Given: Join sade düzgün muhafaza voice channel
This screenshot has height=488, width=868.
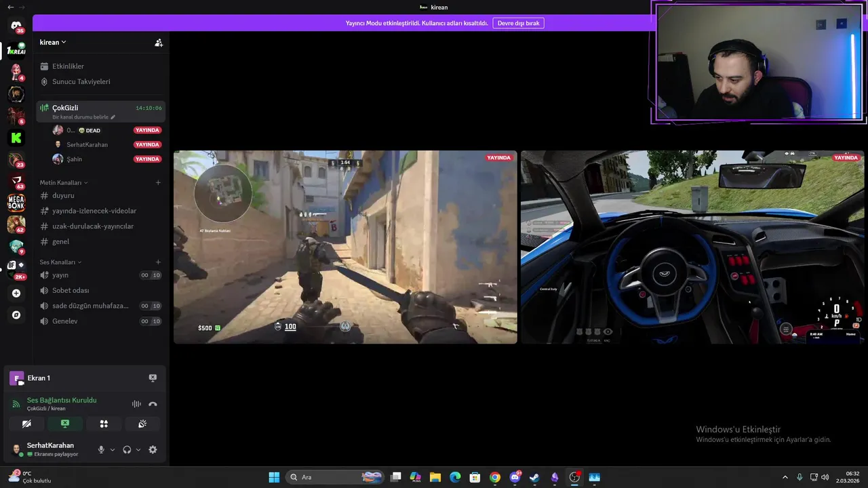Looking at the screenshot, I should point(100,306).
